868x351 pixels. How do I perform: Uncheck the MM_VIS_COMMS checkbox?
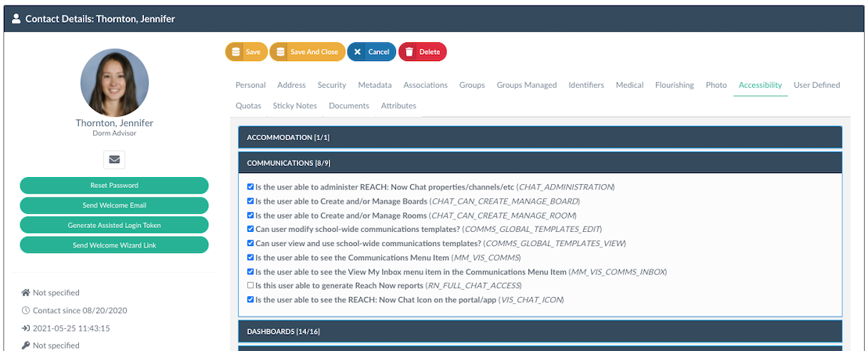coord(250,257)
